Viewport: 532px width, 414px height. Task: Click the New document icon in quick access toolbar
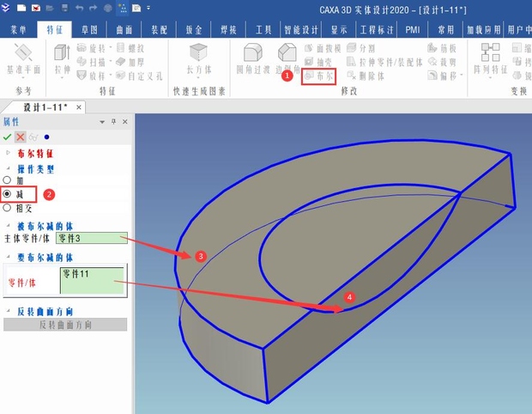point(21,8)
